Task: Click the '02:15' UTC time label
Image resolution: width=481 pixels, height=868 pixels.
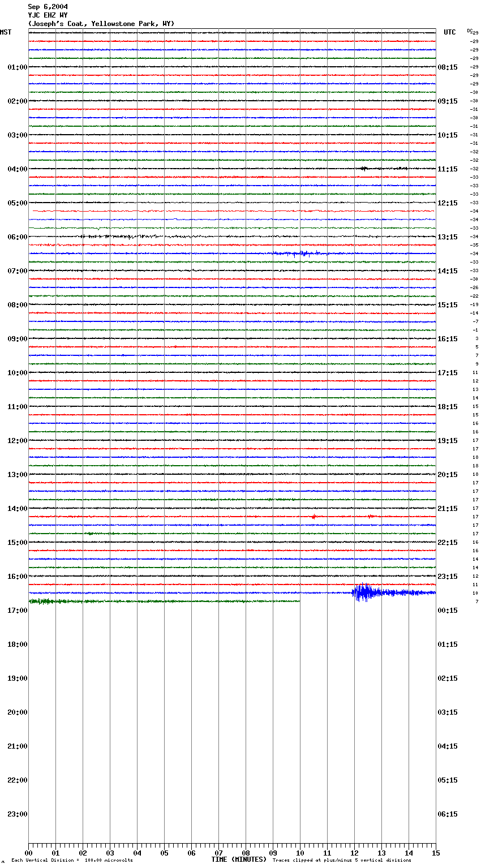Action: (x=448, y=678)
